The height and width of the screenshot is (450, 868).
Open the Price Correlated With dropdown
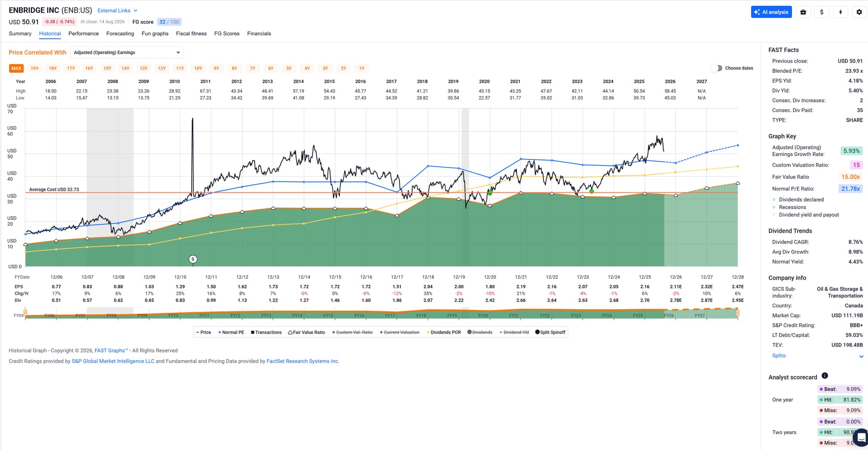[127, 52]
